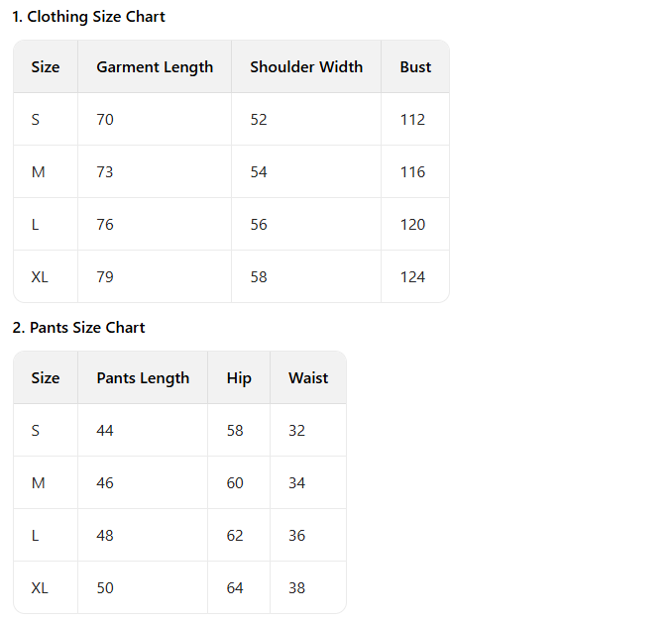Select the pants length value 50

point(105,588)
